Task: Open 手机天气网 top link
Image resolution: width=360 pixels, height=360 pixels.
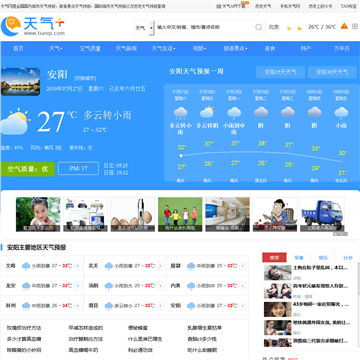Action: click(x=290, y=6)
